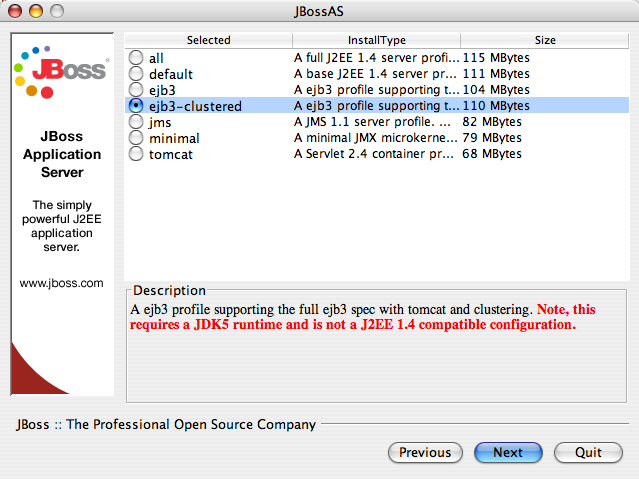Proceed with the Next button
The height and width of the screenshot is (479, 639).
pos(508,453)
